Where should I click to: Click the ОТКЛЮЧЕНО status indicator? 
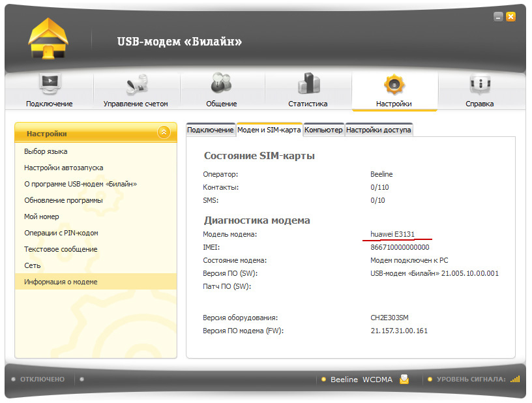[42, 380]
